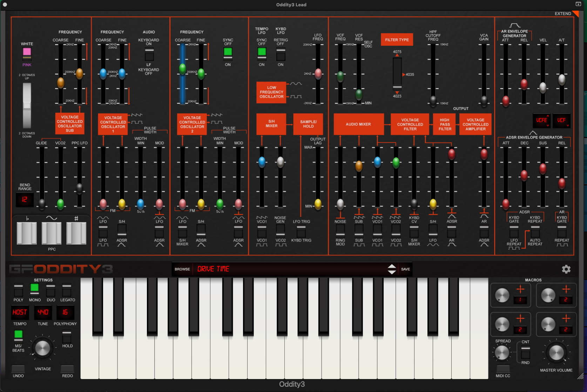
Task: Click the REDO button
Action: (67, 369)
